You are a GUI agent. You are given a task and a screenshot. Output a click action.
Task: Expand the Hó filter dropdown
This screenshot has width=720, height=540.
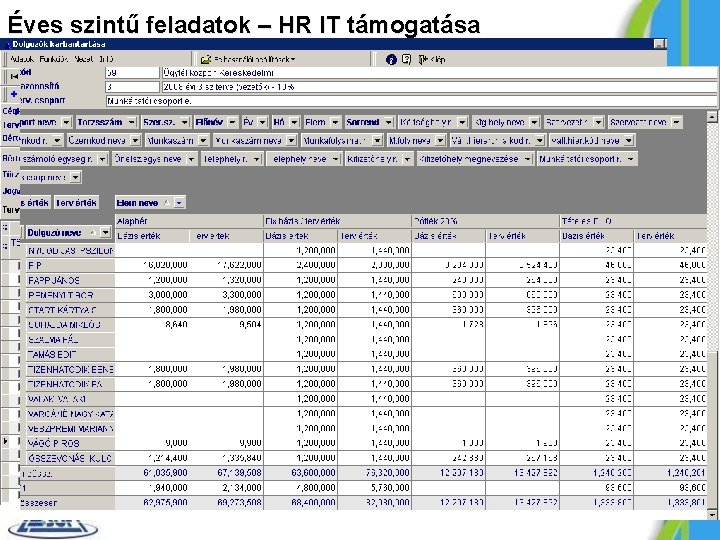(294, 122)
